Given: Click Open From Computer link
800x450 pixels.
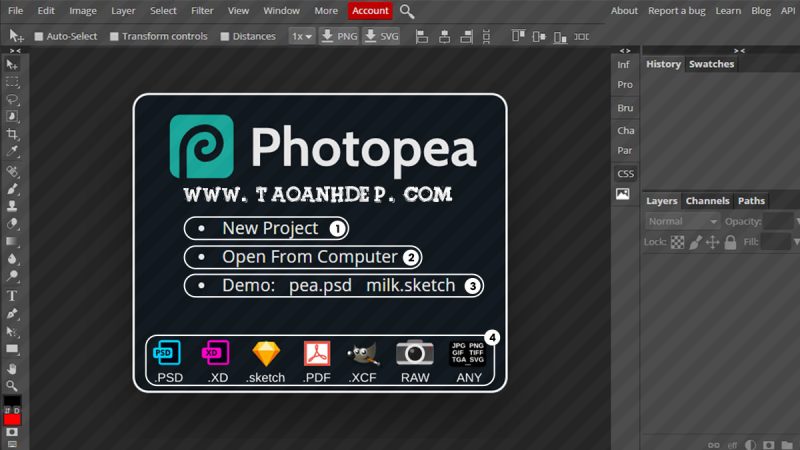Looking at the screenshot, I should pyautogui.click(x=309, y=257).
